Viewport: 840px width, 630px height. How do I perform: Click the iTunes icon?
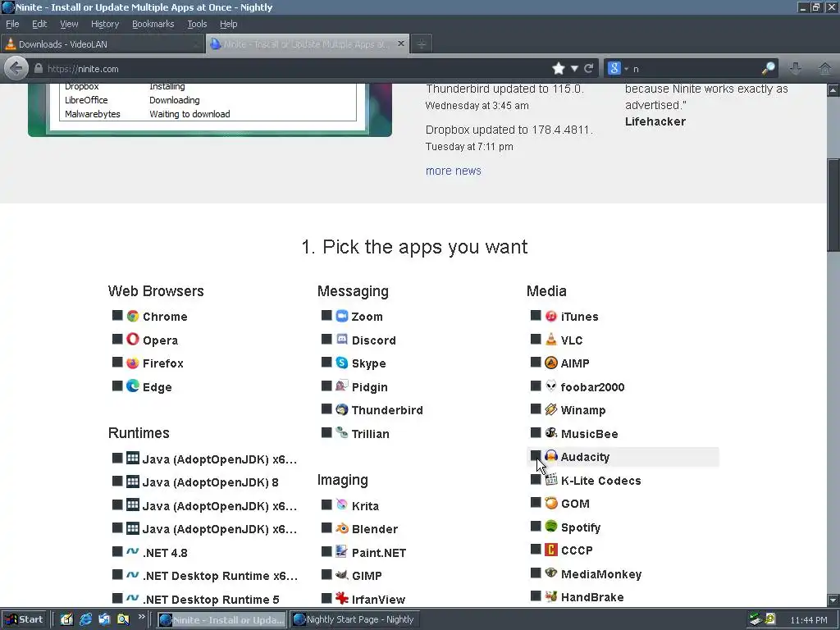[551, 316]
